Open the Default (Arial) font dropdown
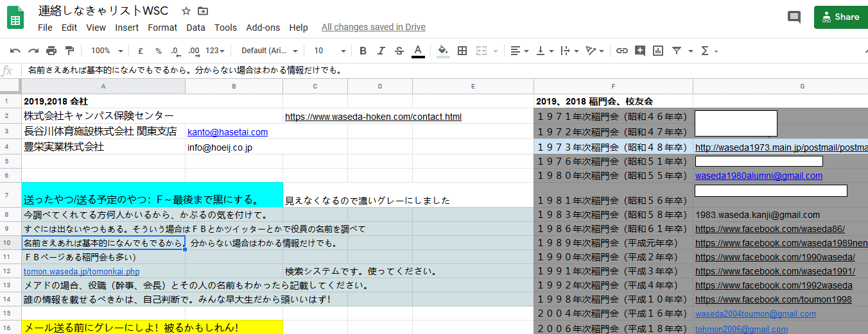Viewport: 868px width, 334px height. coord(270,51)
